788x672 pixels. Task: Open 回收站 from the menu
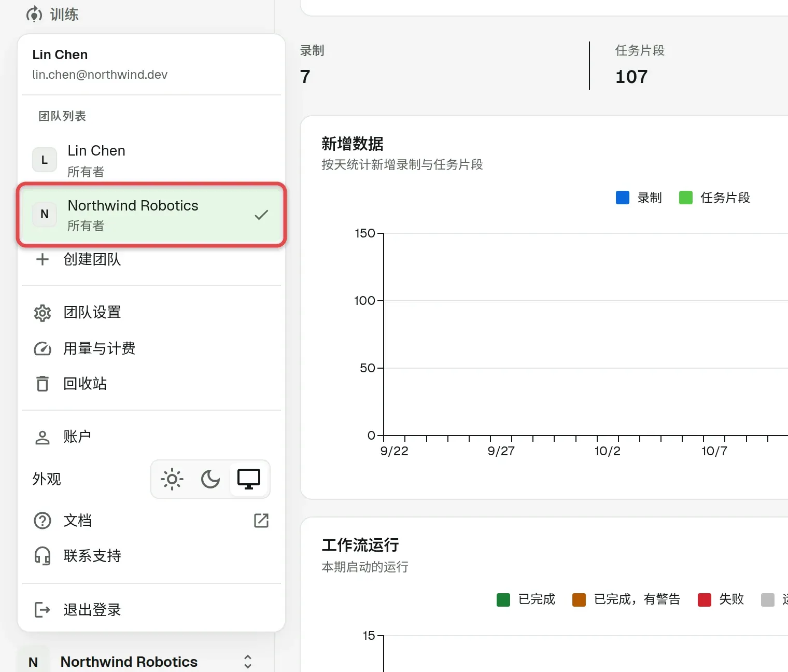point(151,384)
